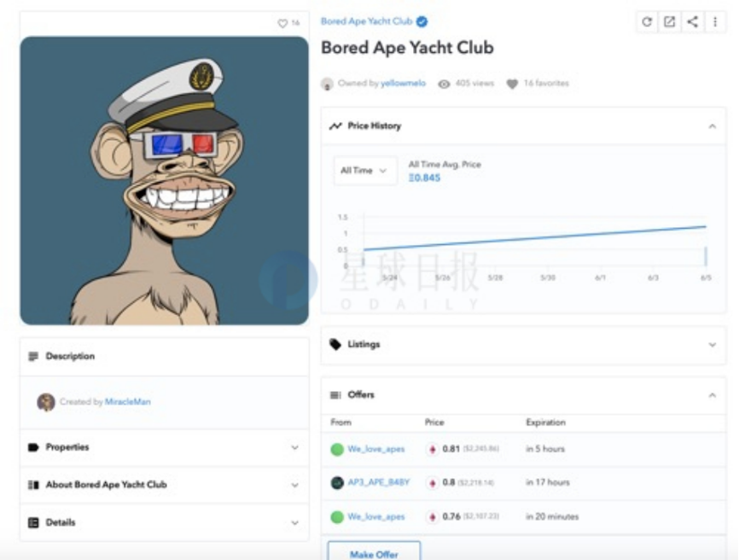The width and height of the screenshot is (739, 560).
Task: Open the AP3_APE_B4BY offerer profile link
Action: 378,482
